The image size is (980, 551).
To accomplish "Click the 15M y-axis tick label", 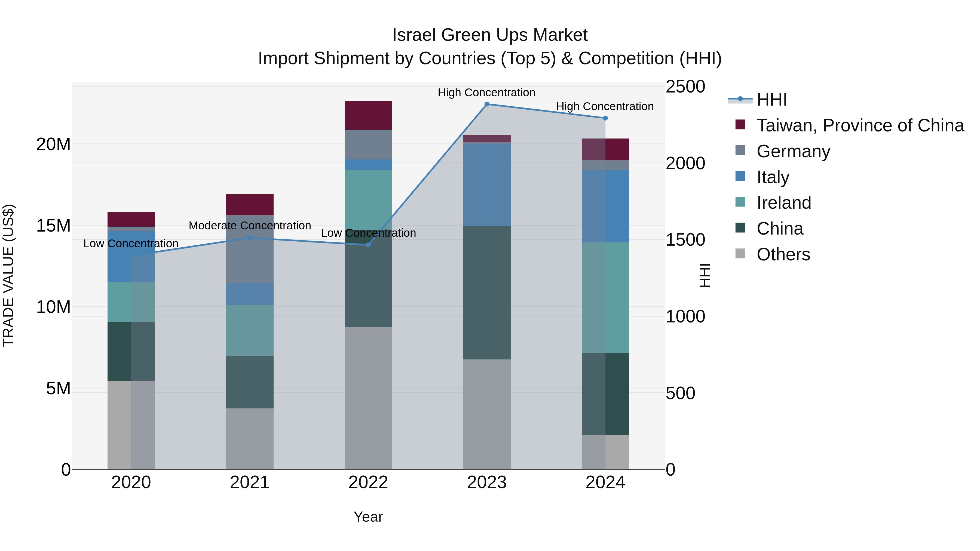I will [53, 226].
